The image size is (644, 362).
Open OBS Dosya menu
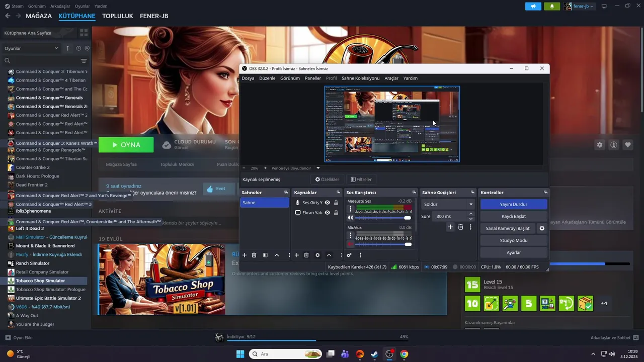(x=248, y=78)
